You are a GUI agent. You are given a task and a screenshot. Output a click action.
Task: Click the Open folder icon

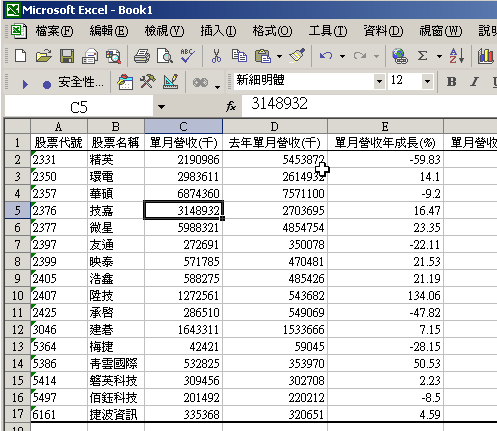tap(44, 56)
